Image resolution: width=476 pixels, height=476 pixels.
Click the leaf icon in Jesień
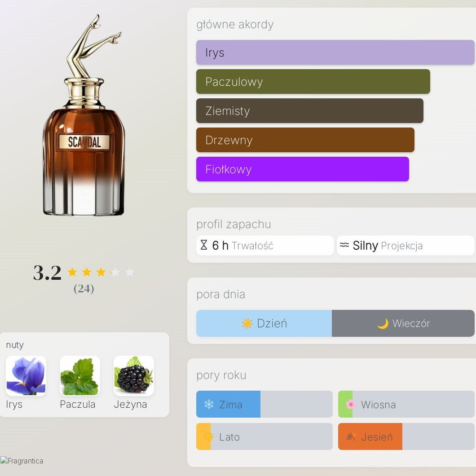(x=351, y=436)
